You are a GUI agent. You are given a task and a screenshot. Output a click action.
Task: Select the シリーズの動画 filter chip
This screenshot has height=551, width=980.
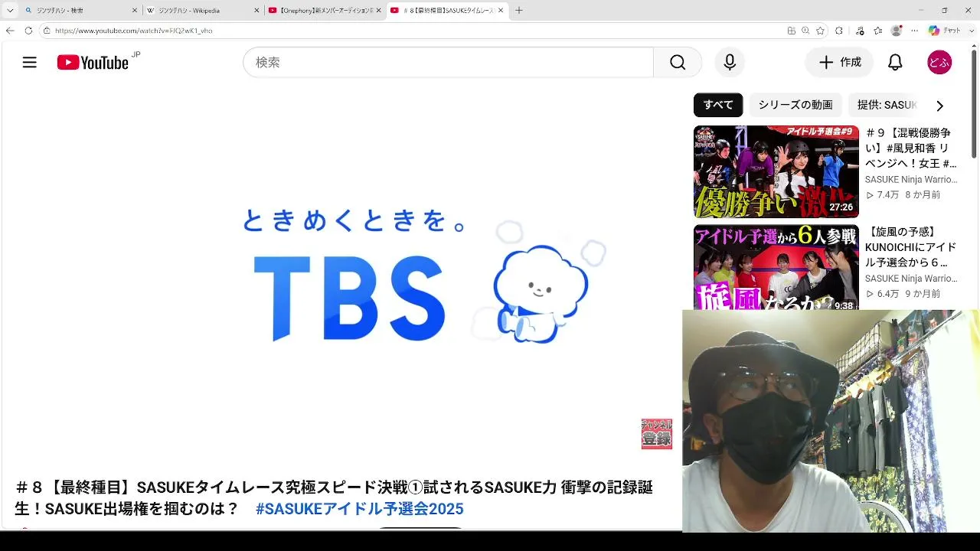tap(795, 105)
